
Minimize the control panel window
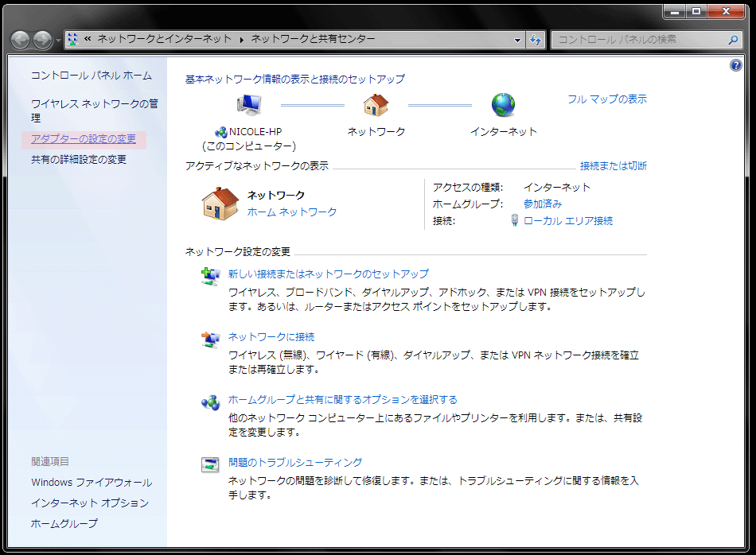675,12
